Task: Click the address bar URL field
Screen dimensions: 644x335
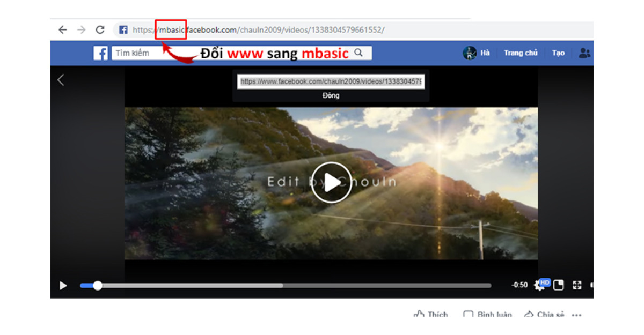Action: tap(354, 30)
